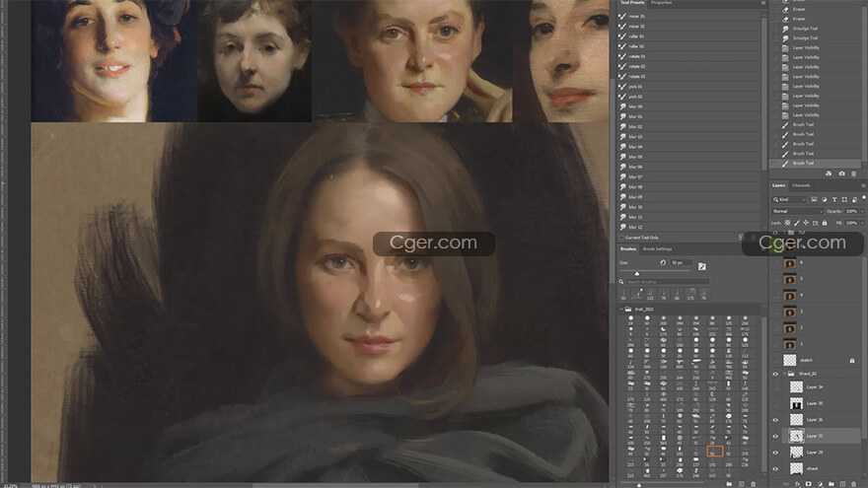Click the Search Brushes input field
The height and width of the screenshot is (488, 868).
coord(668,282)
